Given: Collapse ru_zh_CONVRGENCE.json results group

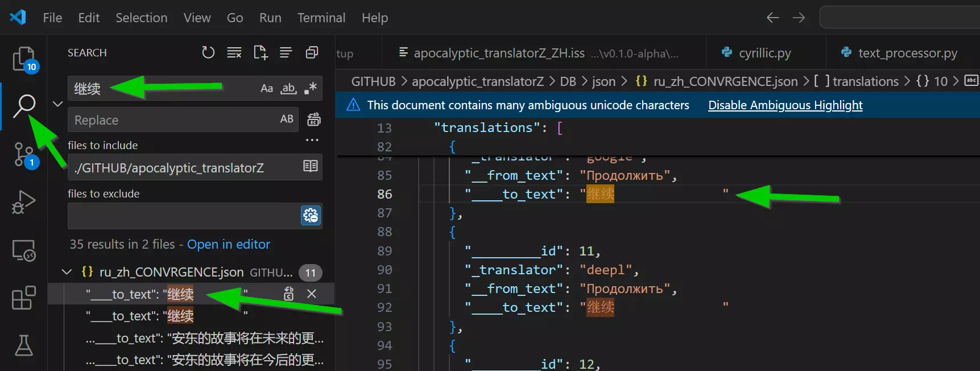Looking at the screenshot, I should pos(67,272).
